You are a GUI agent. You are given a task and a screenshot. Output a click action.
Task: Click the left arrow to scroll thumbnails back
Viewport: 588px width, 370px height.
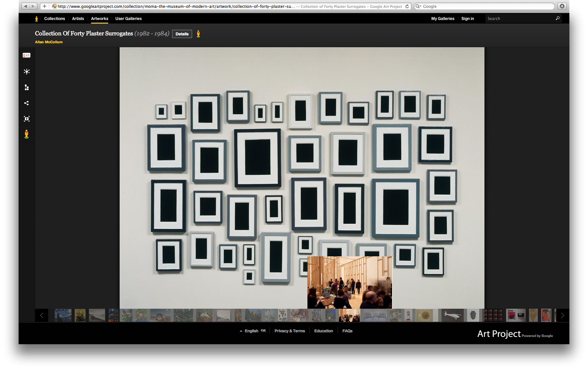[42, 315]
